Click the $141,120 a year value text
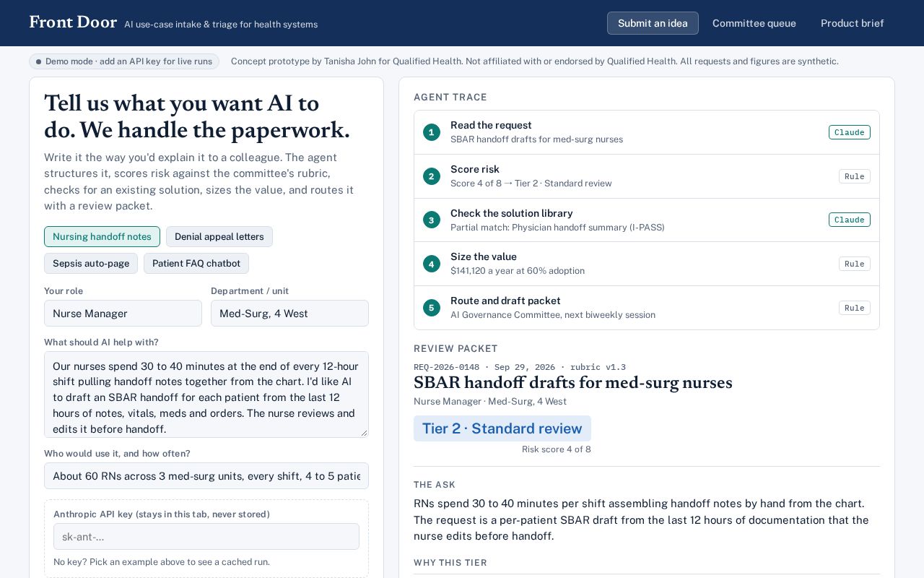 518,271
